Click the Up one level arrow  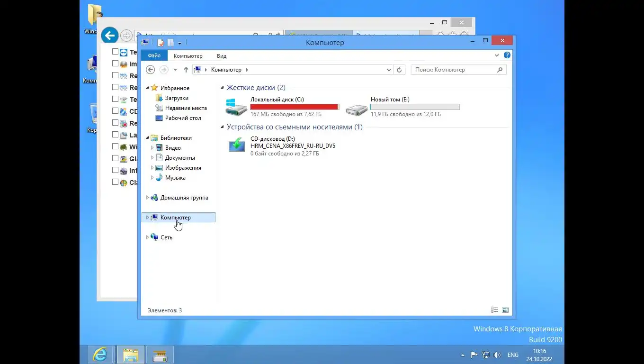point(186,70)
